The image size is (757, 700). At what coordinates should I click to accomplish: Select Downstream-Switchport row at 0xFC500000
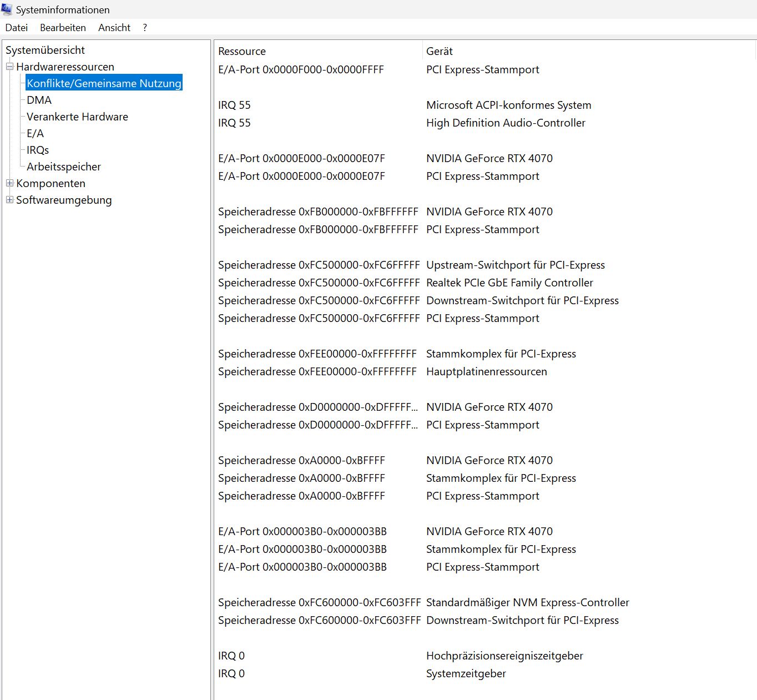tap(486, 300)
